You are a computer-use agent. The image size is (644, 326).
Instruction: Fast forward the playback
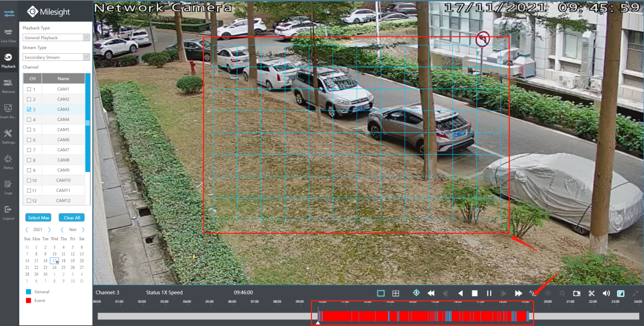point(519,293)
